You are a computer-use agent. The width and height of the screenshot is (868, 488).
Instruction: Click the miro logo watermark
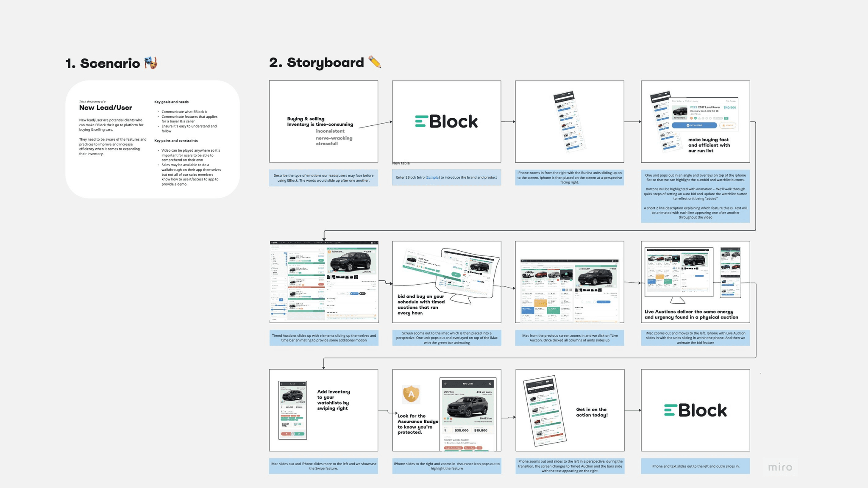click(x=780, y=467)
